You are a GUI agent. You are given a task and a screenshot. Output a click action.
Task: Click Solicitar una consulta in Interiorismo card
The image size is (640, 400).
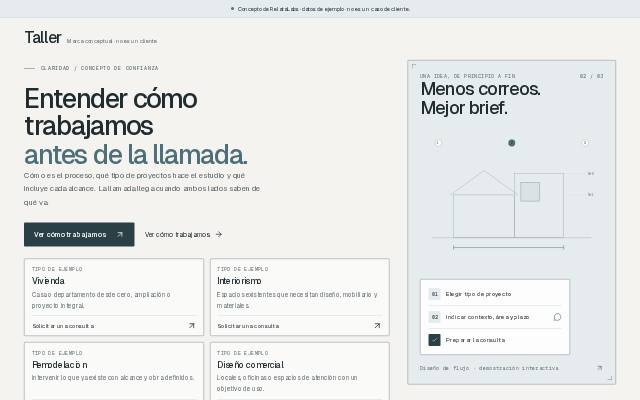[248, 326]
